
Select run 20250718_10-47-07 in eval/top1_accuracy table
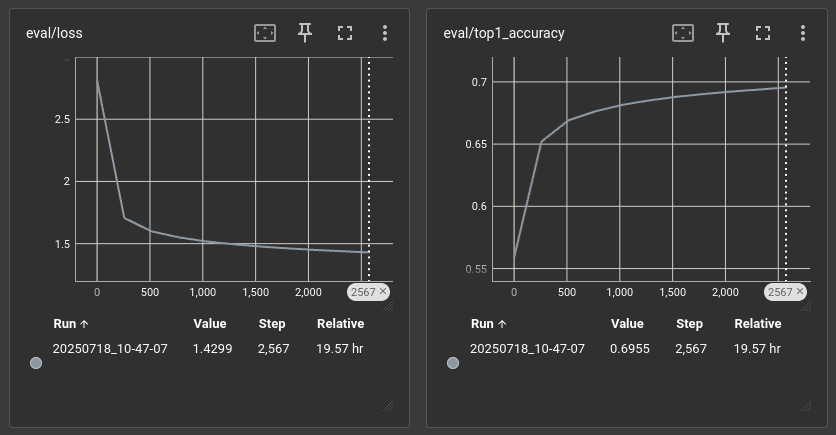[x=527, y=349]
